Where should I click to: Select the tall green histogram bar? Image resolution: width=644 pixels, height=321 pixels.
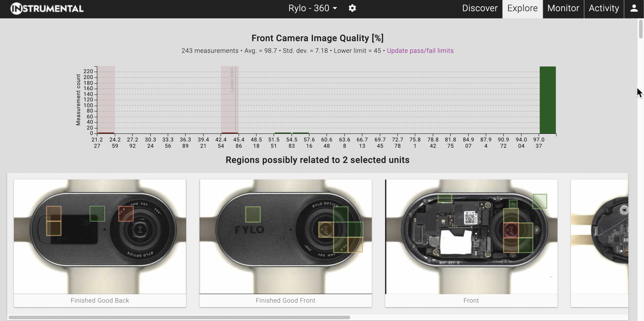pyautogui.click(x=547, y=100)
